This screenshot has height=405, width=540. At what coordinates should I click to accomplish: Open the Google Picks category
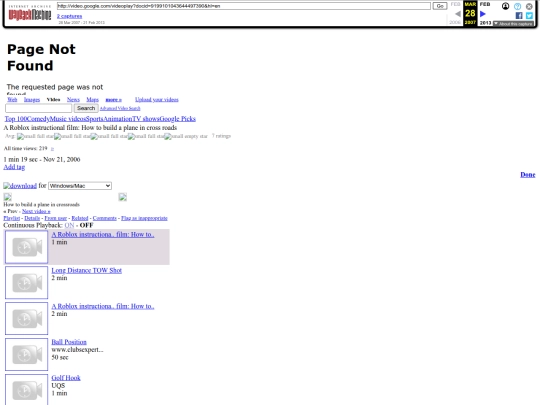(x=178, y=119)
